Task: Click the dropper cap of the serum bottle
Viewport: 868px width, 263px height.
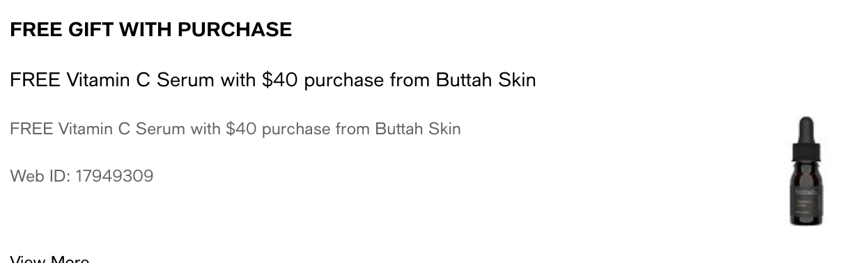Action: pos(806,133)
